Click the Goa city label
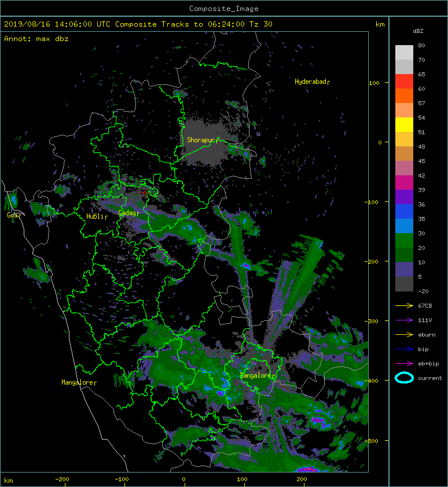 pos(14,215)
